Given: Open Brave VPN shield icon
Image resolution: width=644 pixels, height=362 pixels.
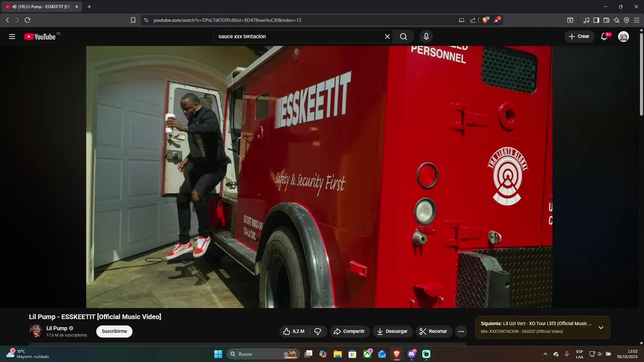Looking at the screenshot, I should (x=626, y=20).
